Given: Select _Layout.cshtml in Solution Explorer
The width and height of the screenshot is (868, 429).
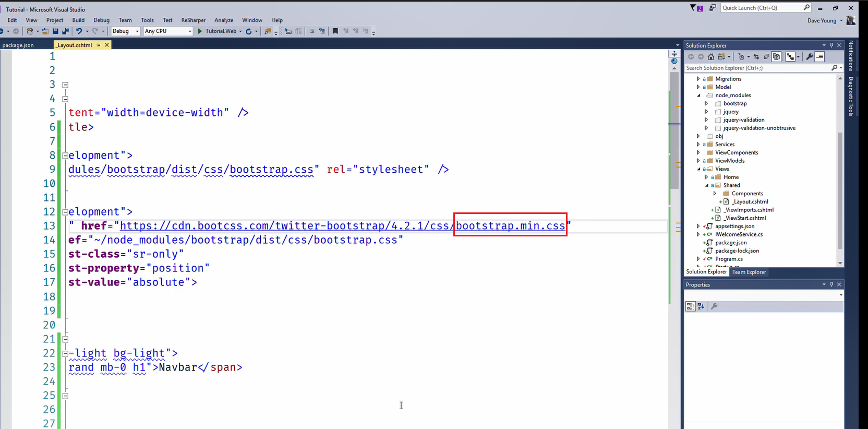Looking at the screenshot, I should point(750,201).
